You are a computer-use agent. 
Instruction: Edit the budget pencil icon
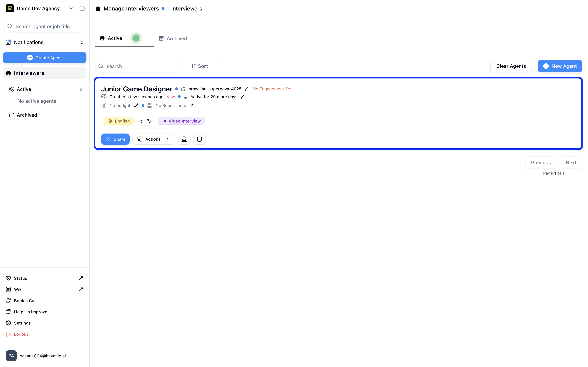click(136, 105)
